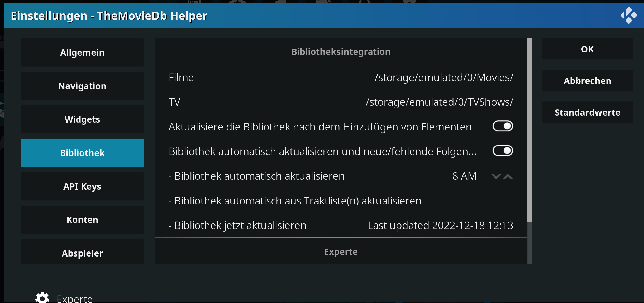The height and width of the screenshot is (303, 644).
Task: Toggle library refresh after adding elements
Action: (503, 126)
